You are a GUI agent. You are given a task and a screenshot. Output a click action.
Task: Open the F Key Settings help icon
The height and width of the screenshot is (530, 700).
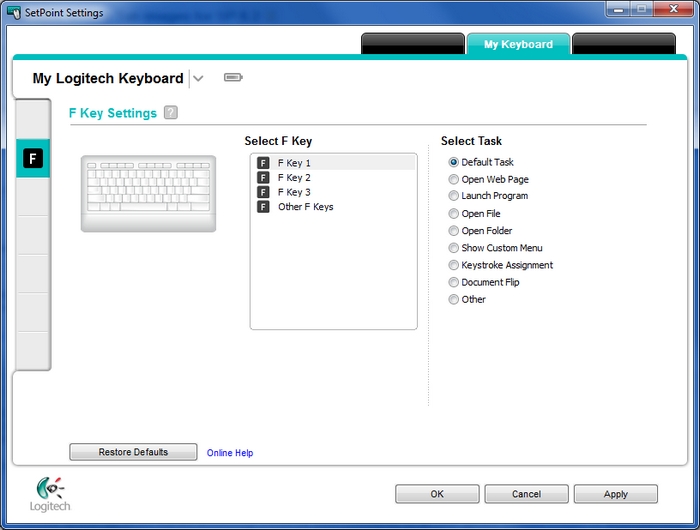click(x=171, y=113)
